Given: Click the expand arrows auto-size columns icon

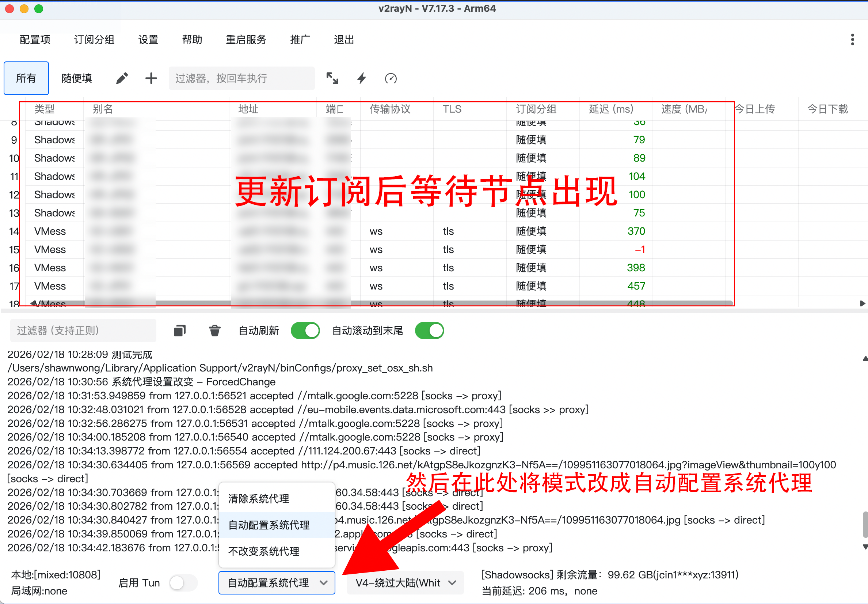Looking at the screenshot, I should [332, 78].
